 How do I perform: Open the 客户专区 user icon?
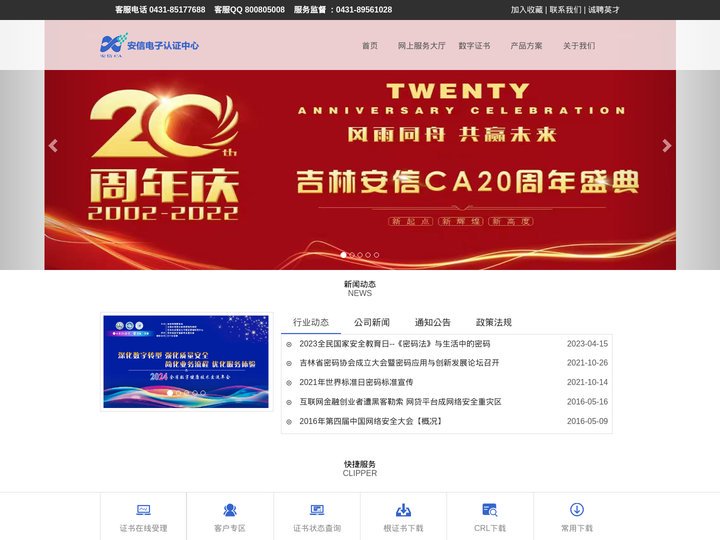click(x=230, y=510)
